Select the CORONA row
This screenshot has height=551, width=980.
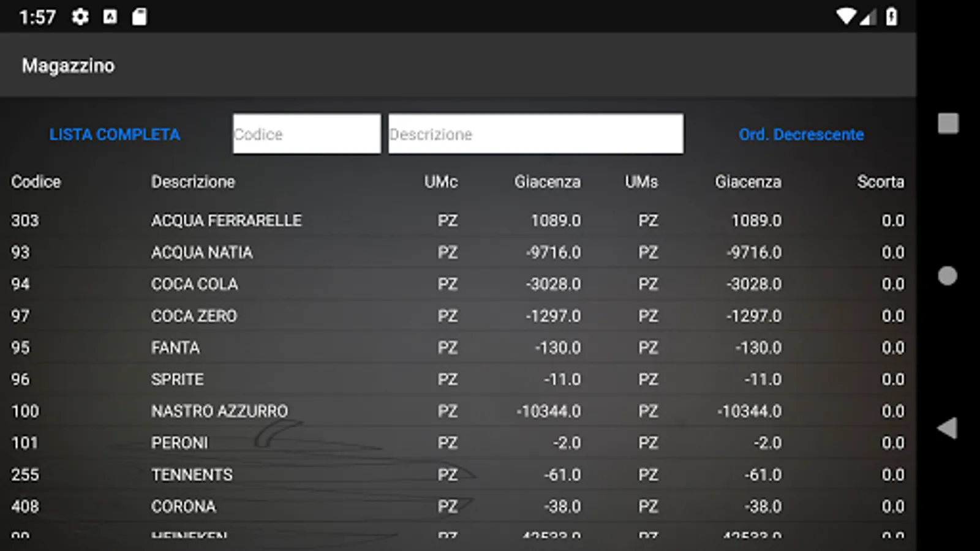point(183,507)
